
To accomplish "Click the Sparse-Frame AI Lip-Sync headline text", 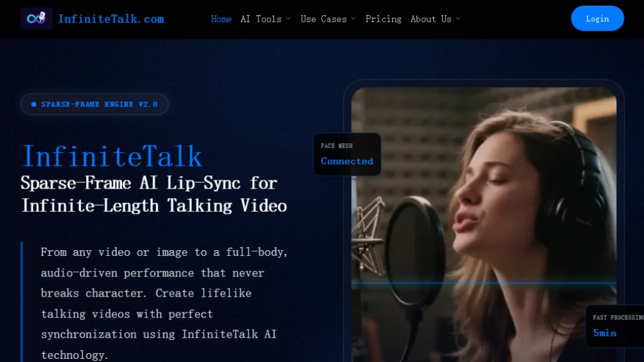I will pyautogui.click(x=154, y=194).
